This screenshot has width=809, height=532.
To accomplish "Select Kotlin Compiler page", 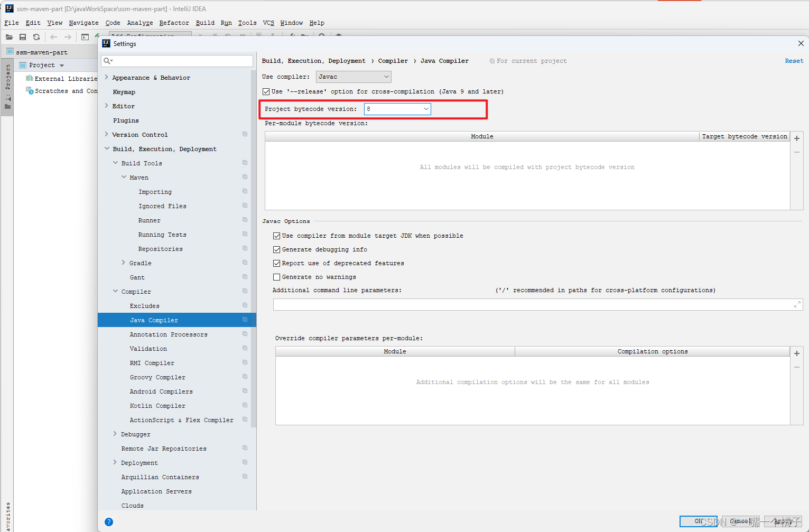I will [157, 406].
